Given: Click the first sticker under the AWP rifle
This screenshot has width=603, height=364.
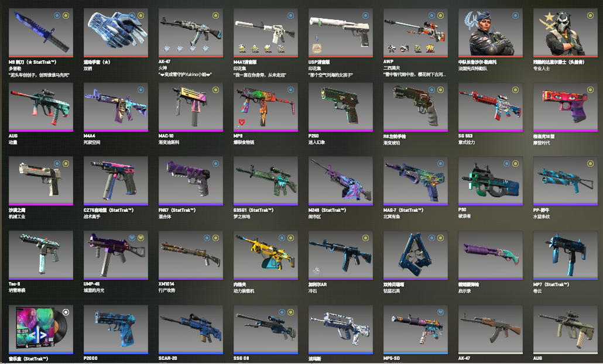Looking at the screenshot, I should [392, 49].
